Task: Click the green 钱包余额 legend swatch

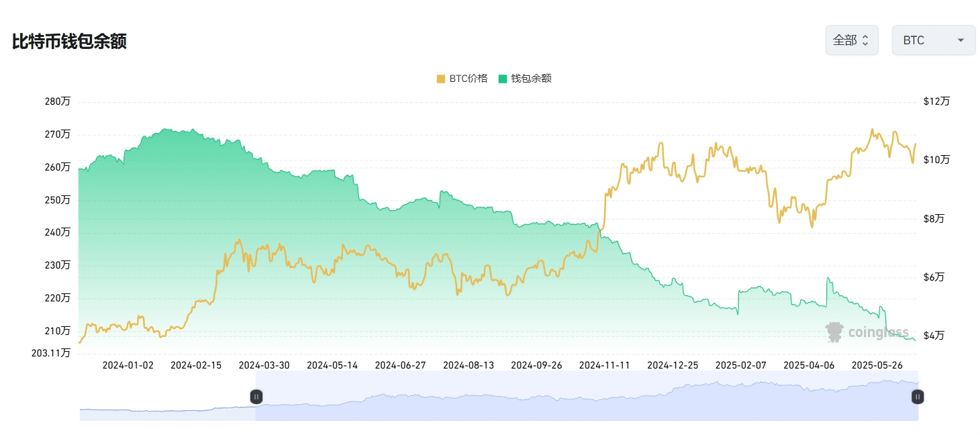Action: (x=503, y=79)
